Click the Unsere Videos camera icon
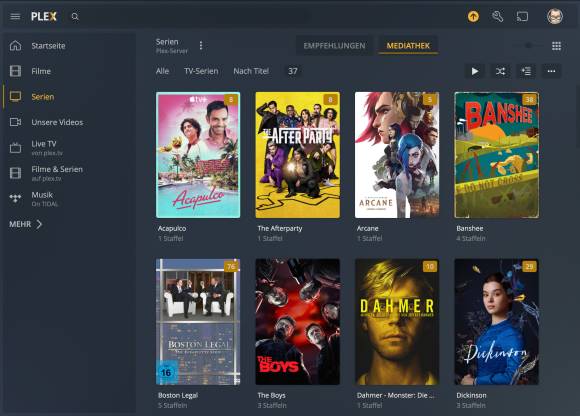 (x=16, y=122)
